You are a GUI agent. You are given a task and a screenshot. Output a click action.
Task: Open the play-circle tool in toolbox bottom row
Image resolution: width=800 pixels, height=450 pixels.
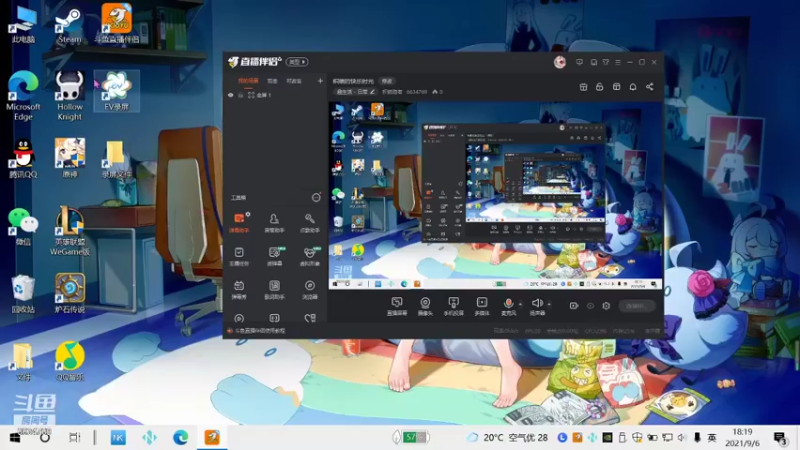click(239, 319)
